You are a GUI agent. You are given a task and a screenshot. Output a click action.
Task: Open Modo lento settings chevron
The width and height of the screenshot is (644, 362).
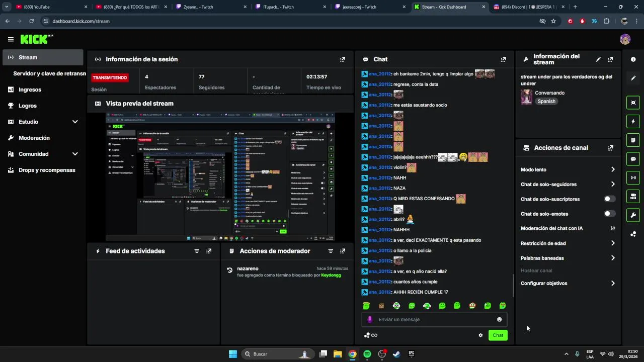612,169
